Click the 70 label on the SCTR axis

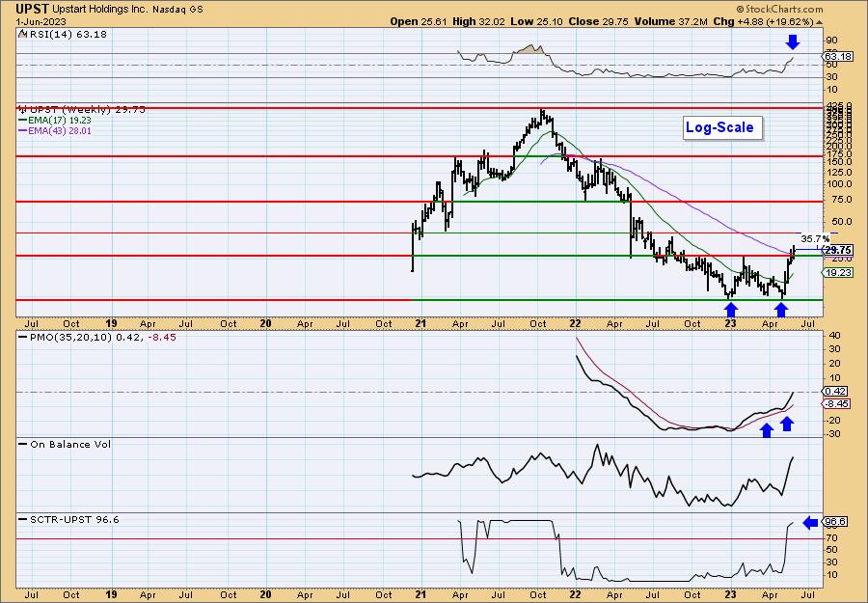tap(832, 537)
